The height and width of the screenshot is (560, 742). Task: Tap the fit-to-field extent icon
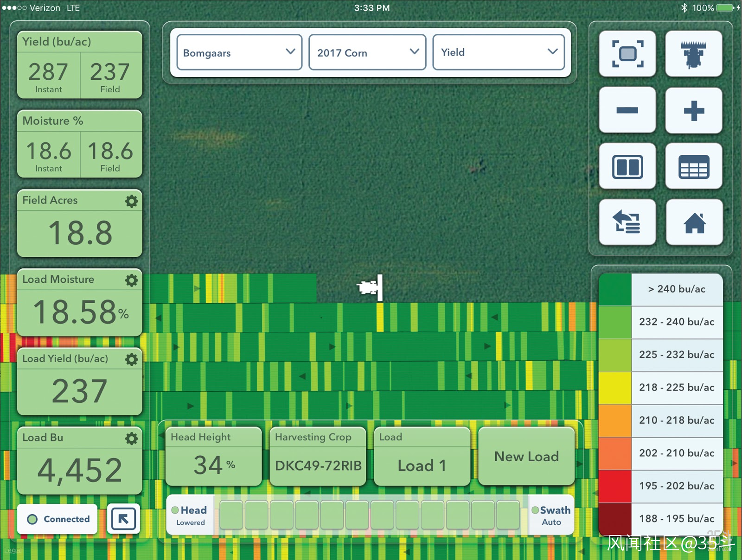627,54
